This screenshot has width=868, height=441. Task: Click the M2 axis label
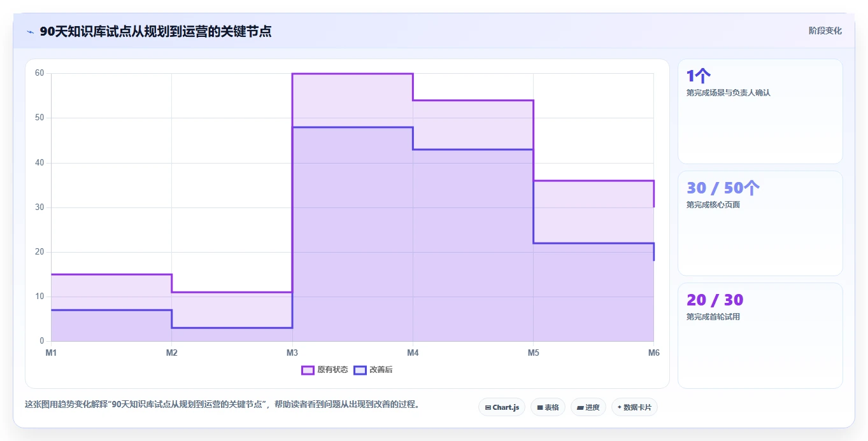[171, 353]
